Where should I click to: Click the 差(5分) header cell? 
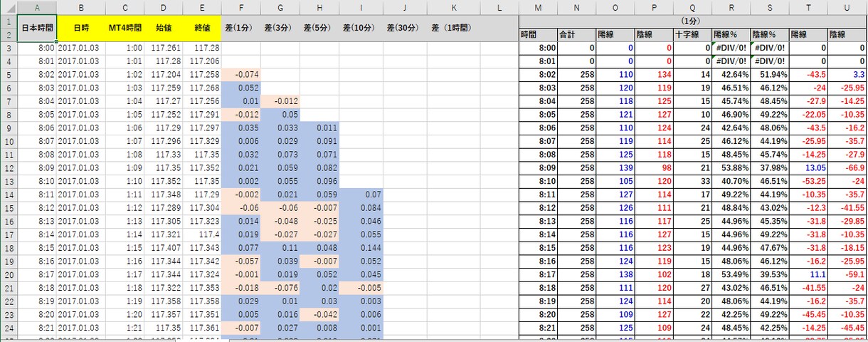319,28
